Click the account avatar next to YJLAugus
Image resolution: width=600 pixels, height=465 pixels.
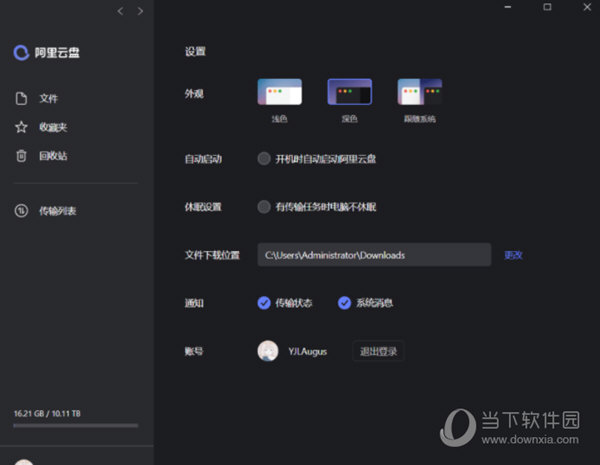(268, 351)
